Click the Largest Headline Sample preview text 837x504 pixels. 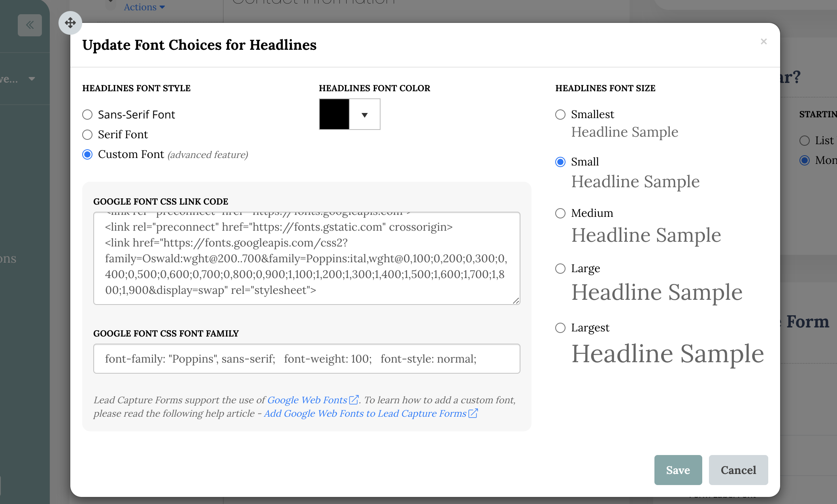[x=668, y=354]
